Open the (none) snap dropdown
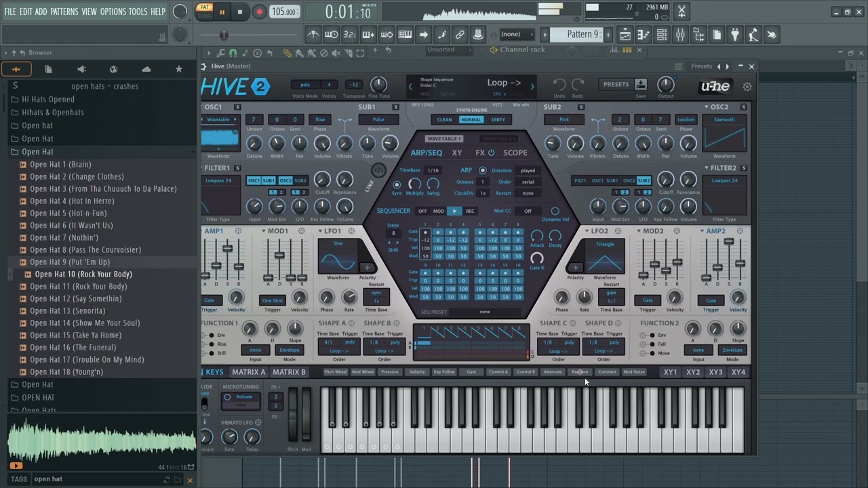868x488 pixels. (517, 35)
